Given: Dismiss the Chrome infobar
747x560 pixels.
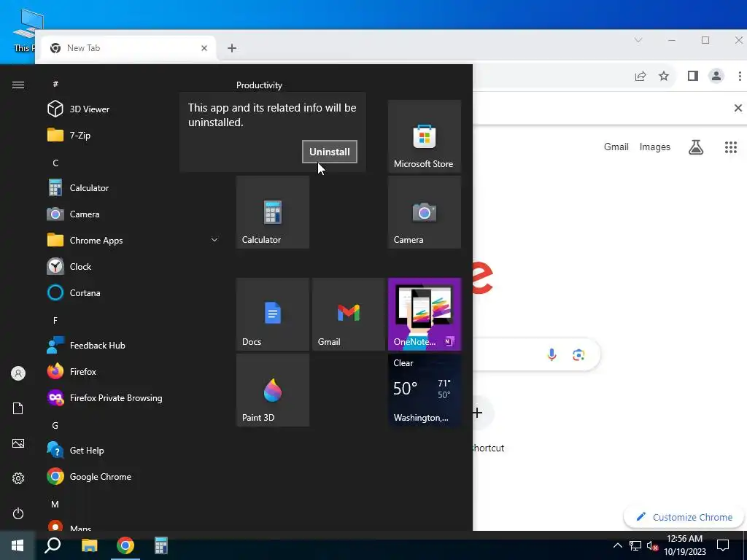Looking at the screenshot, I should tap(738, 108).
